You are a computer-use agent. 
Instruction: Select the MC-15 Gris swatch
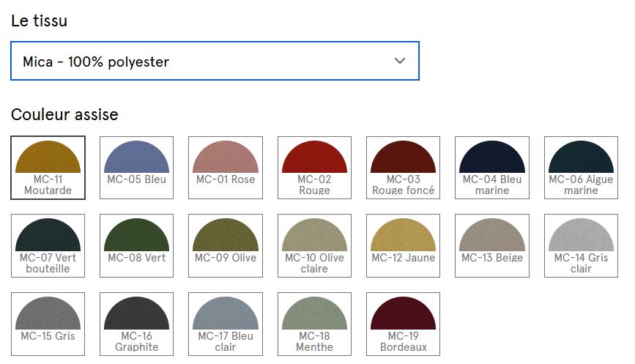click(x=48, y=324)
